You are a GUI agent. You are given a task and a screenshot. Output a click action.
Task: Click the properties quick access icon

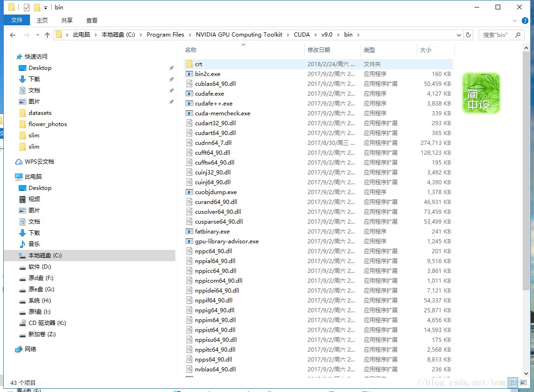[x=27, y=7]
